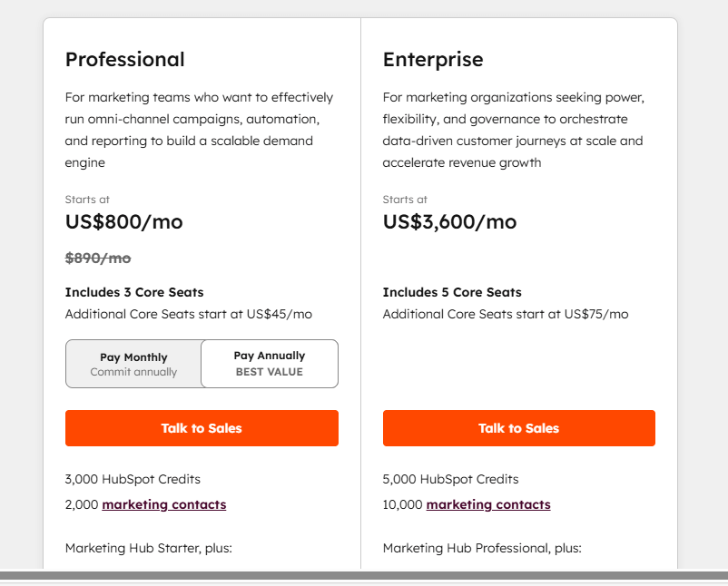Screen dimensions: 728x586
Task: Click the US$3,600/mo Enterprise price
Action: [449, 222]
